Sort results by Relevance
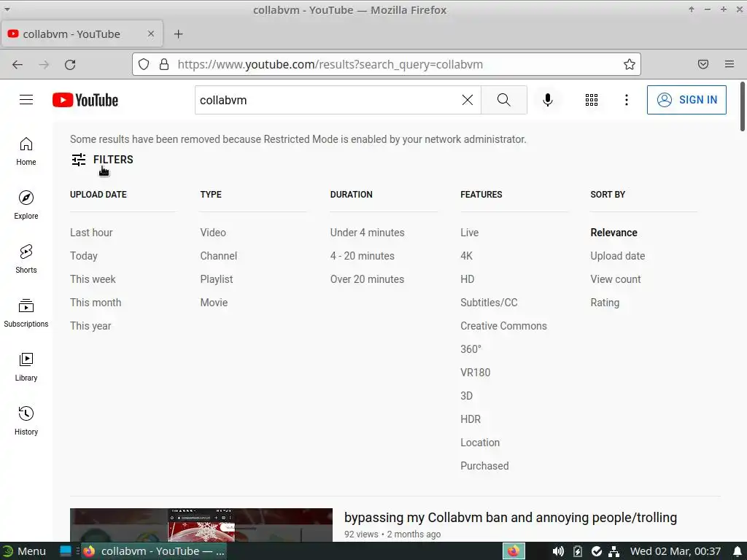This screenshot has width=747, height=560. pyautogui.click(x=614, y=233)
